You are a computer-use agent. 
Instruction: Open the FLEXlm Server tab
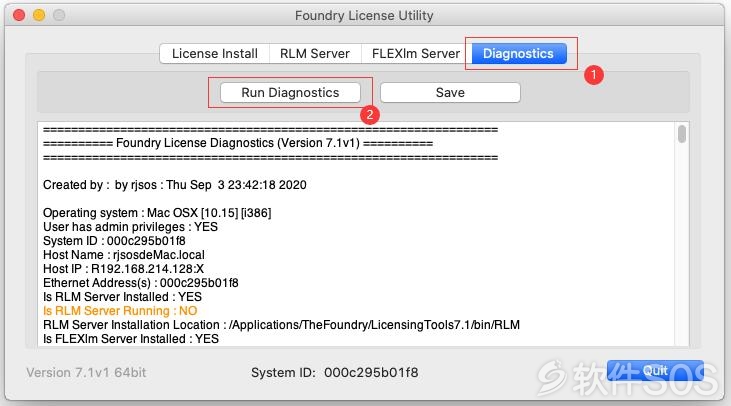pyautogui.click(x=416, y=54)
